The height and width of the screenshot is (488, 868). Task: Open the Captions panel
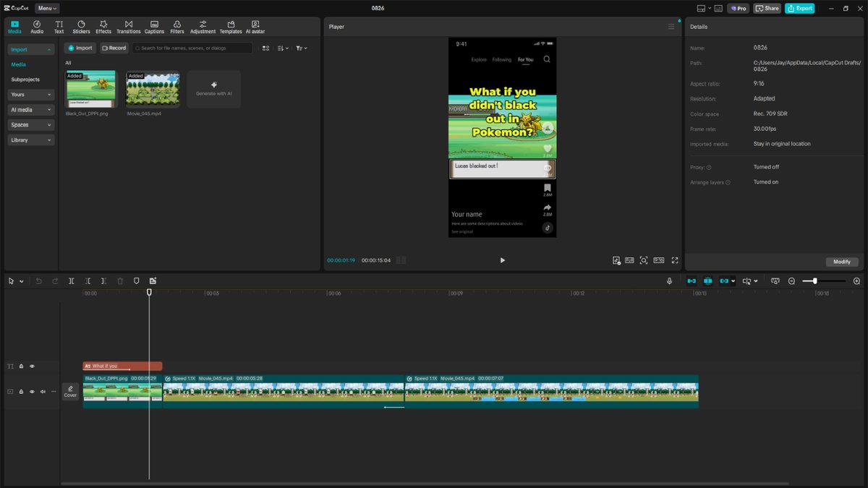[x=154, y=27]
